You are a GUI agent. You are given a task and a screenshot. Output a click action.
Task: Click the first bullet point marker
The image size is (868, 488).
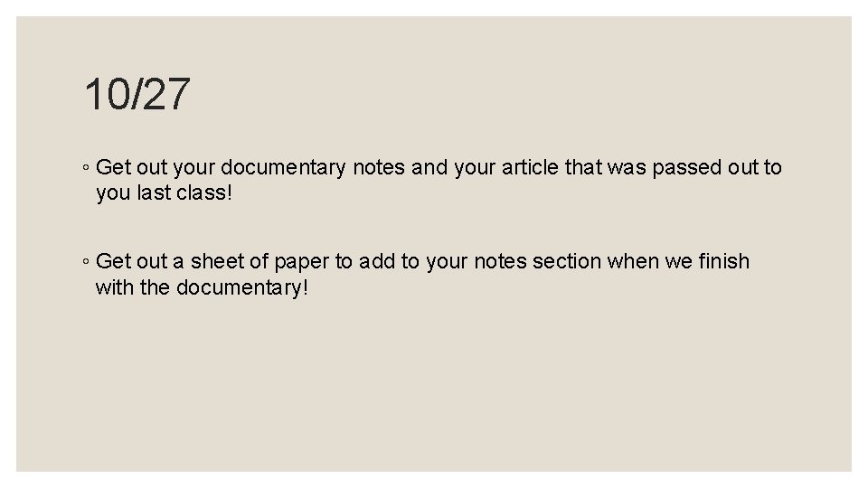point(85,168)
